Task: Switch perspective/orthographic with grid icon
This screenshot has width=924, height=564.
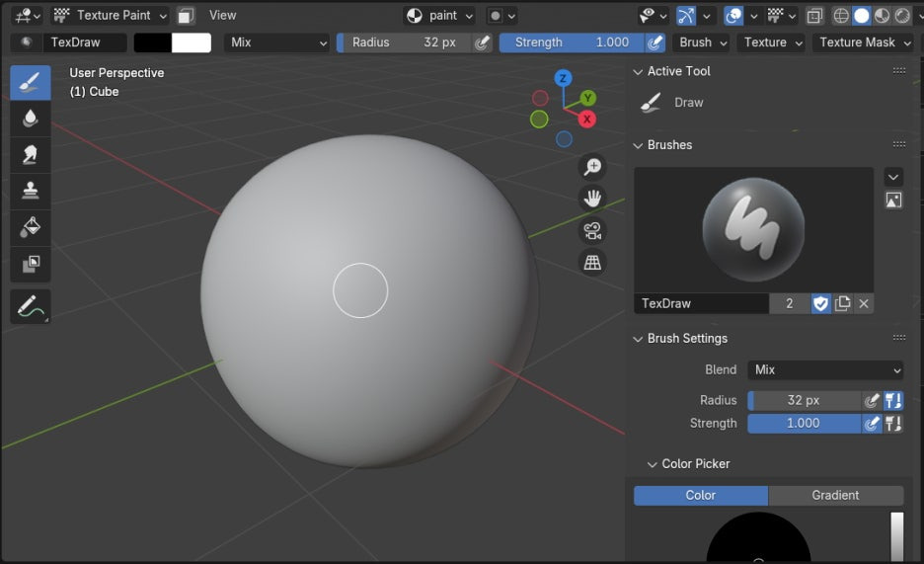Action: tap(592, 263)
